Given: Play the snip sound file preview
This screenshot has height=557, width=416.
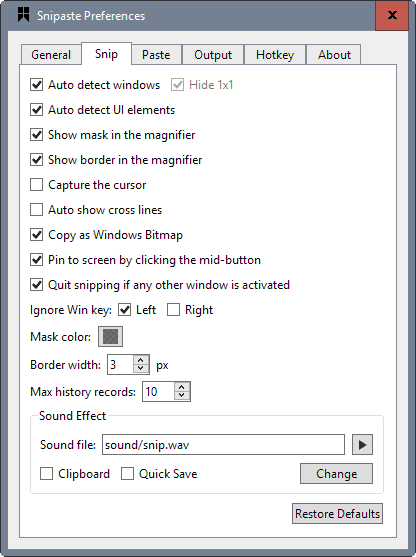Looking at the screenshot, I should pos(362,444).
